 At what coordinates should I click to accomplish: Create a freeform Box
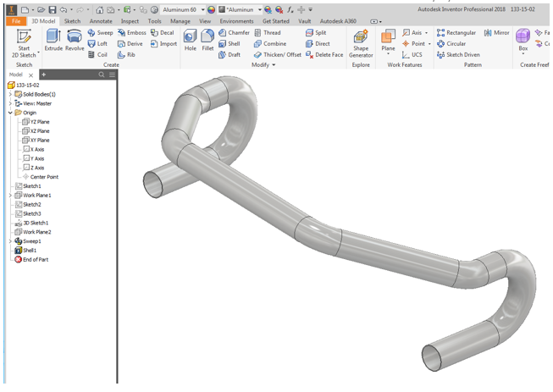523,41
